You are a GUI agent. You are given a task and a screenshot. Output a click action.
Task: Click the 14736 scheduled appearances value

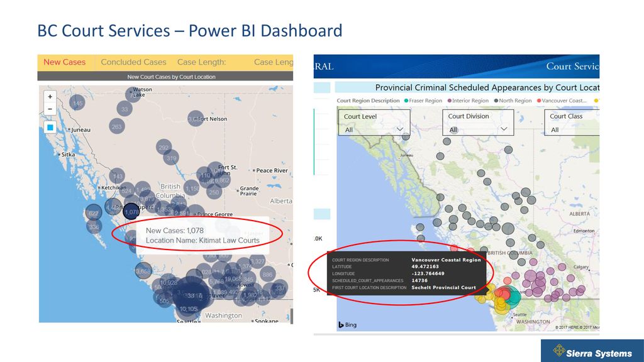tap(419, 280)
